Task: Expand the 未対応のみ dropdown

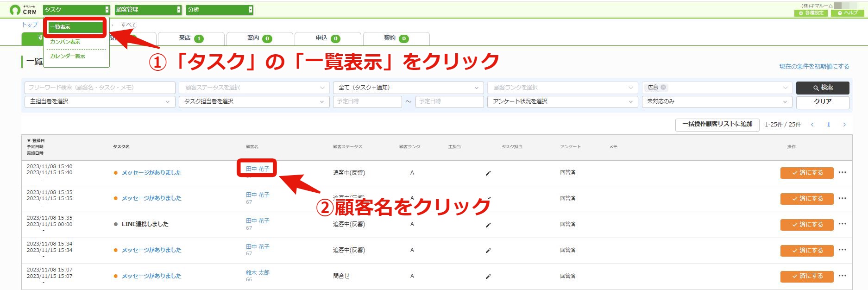Action: (x=717, y=101)
